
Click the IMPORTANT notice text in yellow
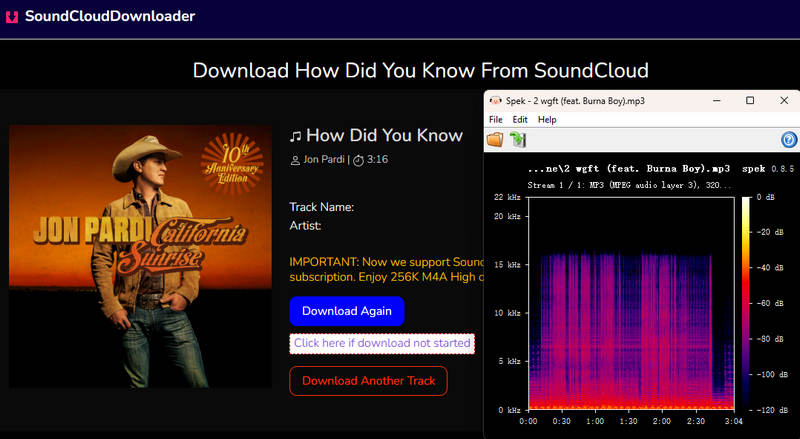point(386,270)
